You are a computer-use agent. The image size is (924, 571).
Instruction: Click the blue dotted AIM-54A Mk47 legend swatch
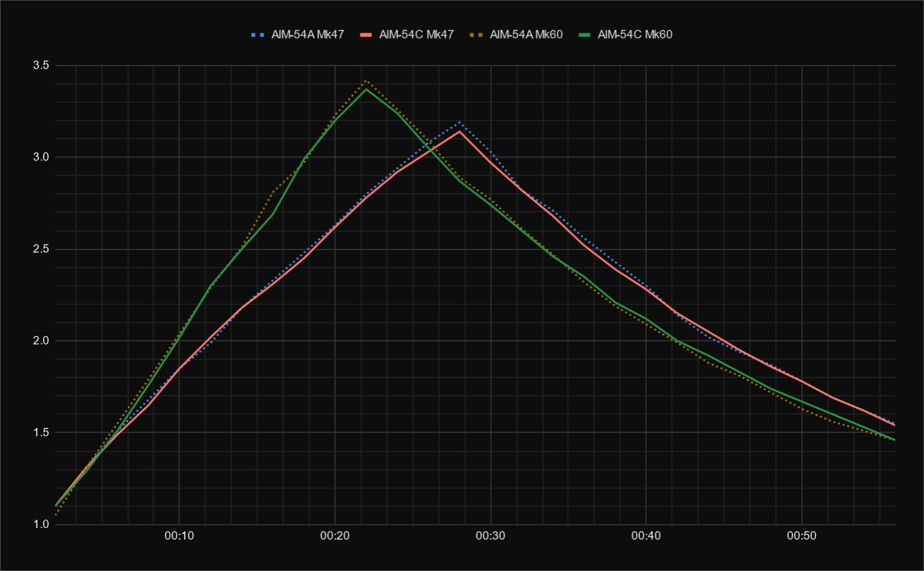click(x=257, y=35)
